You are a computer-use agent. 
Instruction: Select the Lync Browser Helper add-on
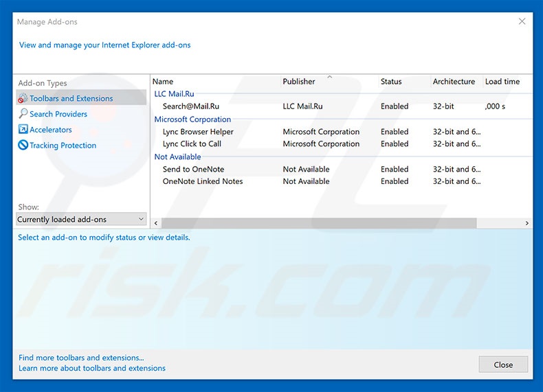(x=198, y=132)
